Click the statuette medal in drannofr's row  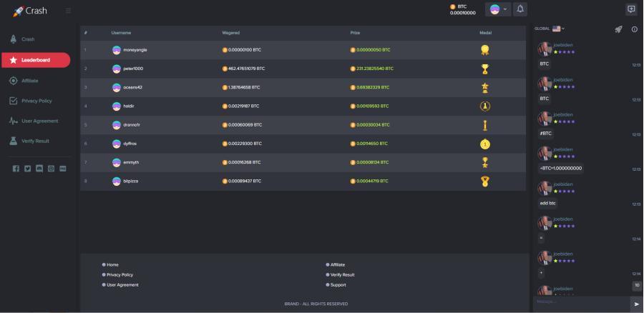click(x=485, y=125)
